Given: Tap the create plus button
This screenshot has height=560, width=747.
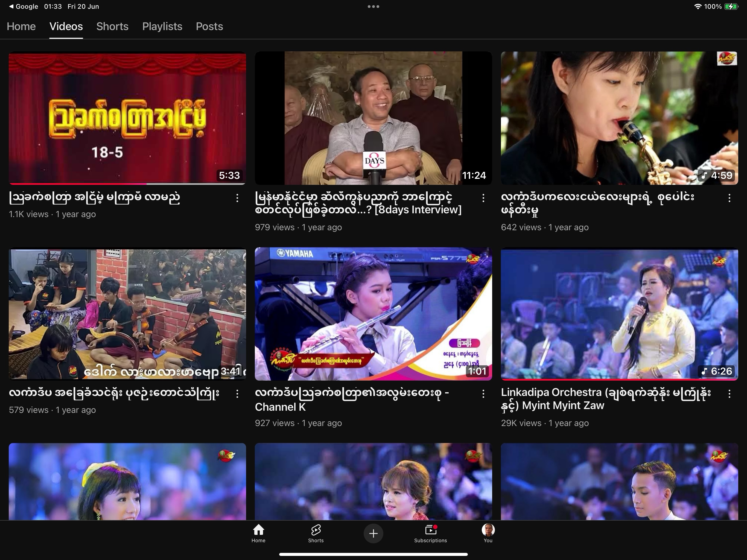Looking at the screenshot, I should click(x=373, y=534).
